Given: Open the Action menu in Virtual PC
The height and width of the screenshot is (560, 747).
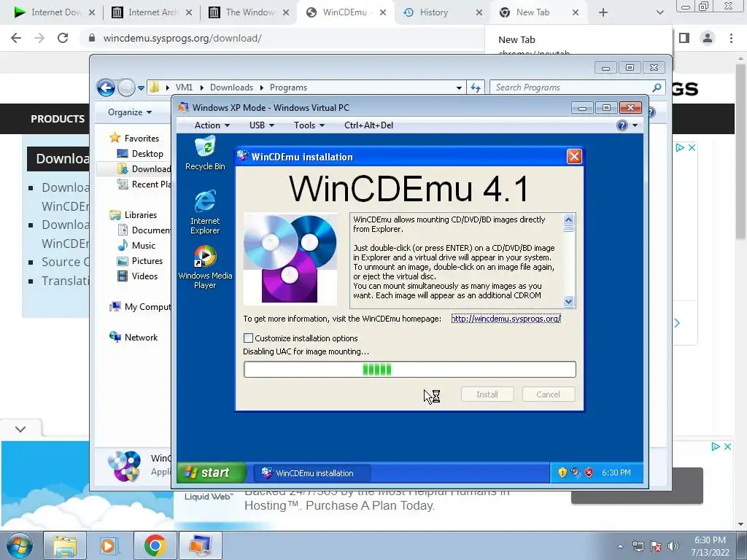Looking at the screenshot, I should pos(212,125).
